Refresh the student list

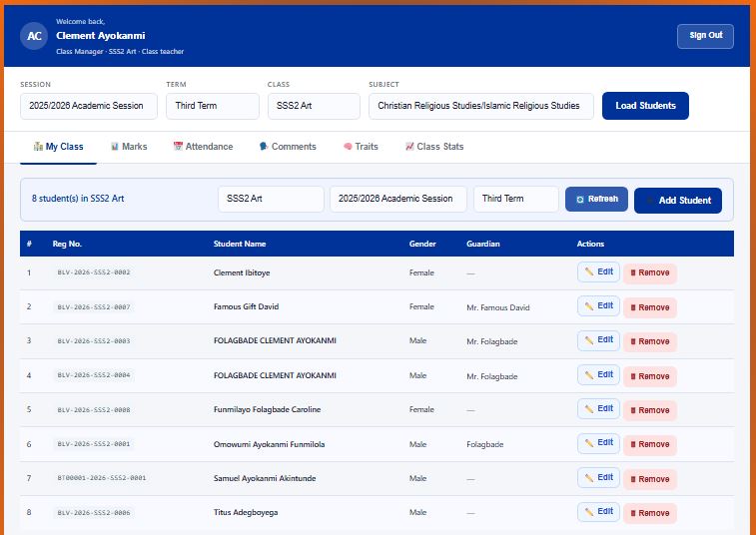tap(596, 199)
